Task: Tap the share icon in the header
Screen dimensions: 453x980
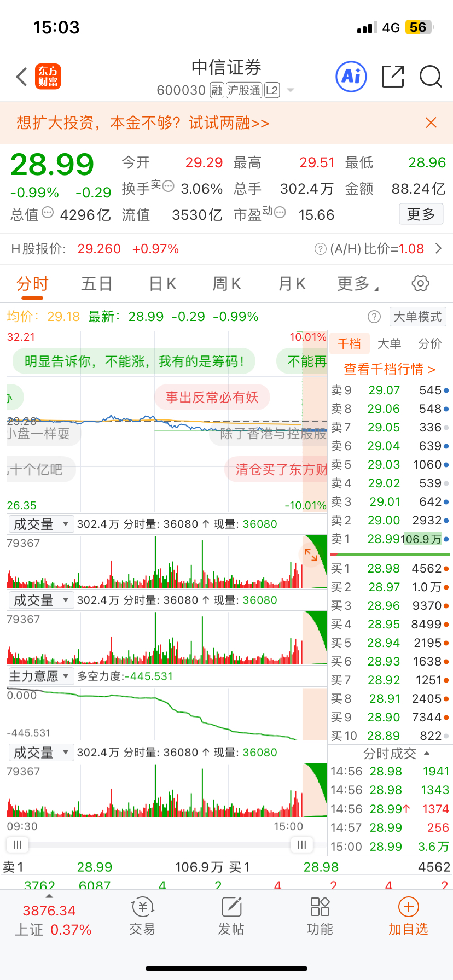Action: click(x=393, y=77)
